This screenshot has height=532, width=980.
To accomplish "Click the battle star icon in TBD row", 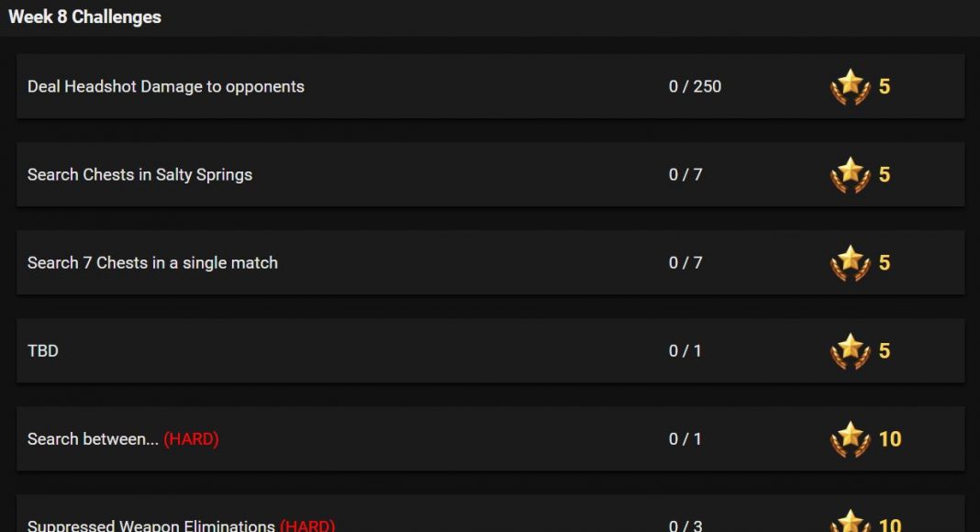I will (850, 351).
